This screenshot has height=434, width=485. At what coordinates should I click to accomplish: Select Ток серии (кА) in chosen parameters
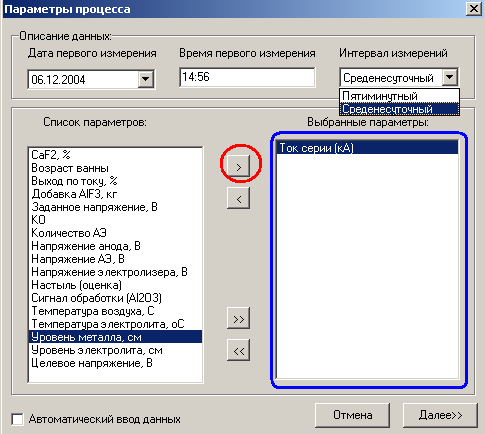click(367, 147)
